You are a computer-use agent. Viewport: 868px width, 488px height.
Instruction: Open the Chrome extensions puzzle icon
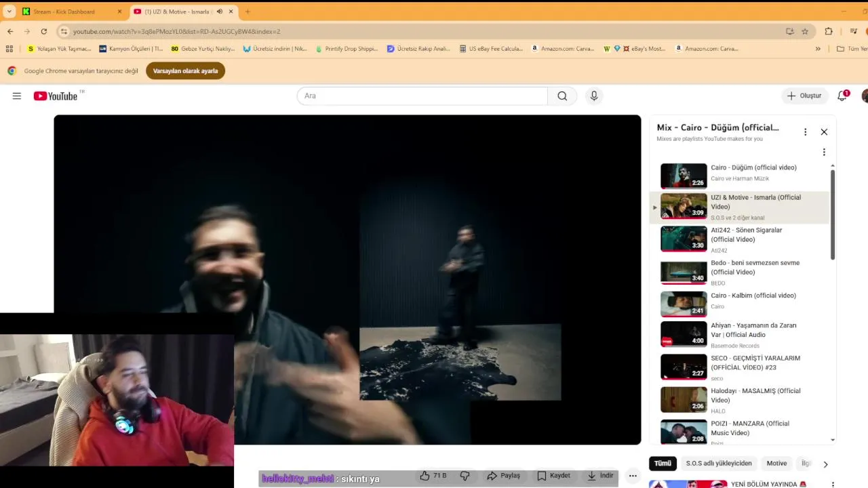pos(829,31)
